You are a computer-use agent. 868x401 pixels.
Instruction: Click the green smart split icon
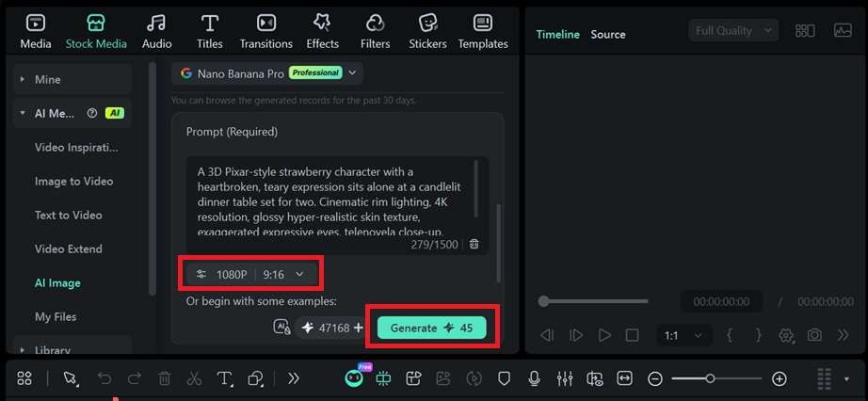383,378
